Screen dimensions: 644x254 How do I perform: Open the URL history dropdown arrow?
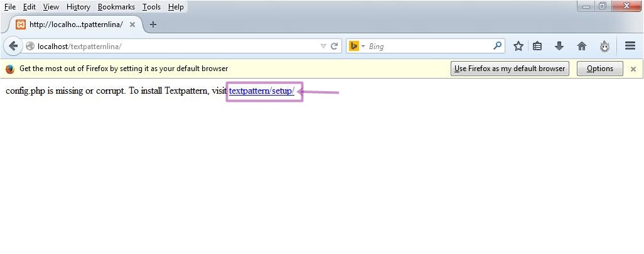[323, 46]
